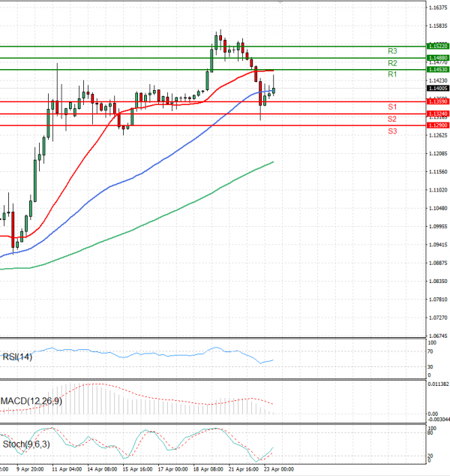The width and height of the screenshot is (450, 476).
Task: Click the 15 Apr 16:00 time label
Action: (137, 469)
